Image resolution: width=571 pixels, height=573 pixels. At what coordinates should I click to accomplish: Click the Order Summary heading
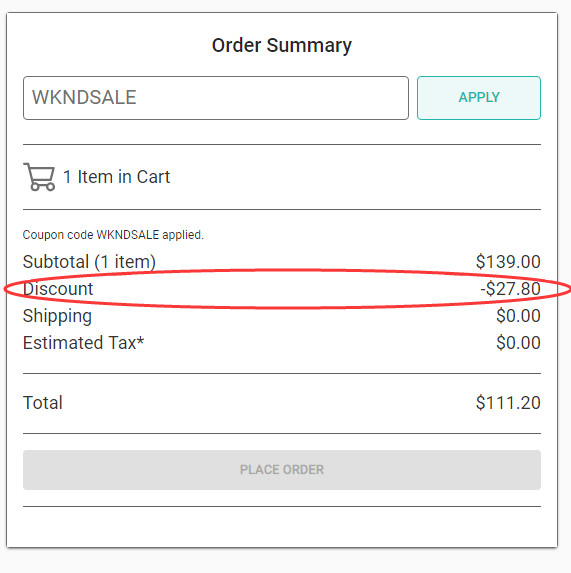pos(282,46)
